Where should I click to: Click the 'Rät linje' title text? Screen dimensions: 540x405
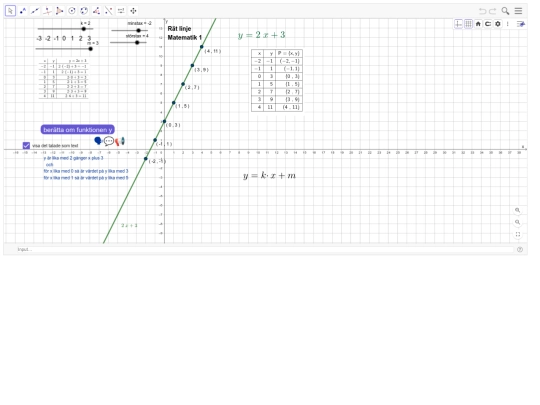(179, 29)
